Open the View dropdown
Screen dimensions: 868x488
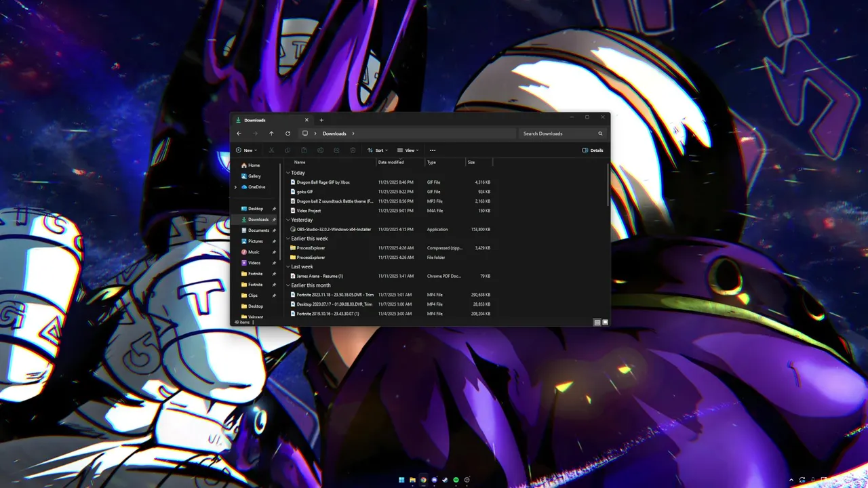tap(408, 150)
